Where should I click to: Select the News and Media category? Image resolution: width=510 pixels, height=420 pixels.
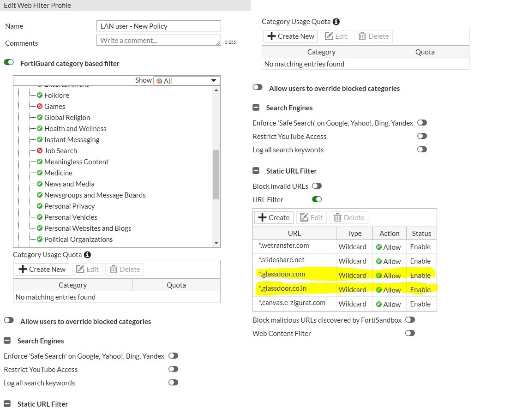pos(69,184)
